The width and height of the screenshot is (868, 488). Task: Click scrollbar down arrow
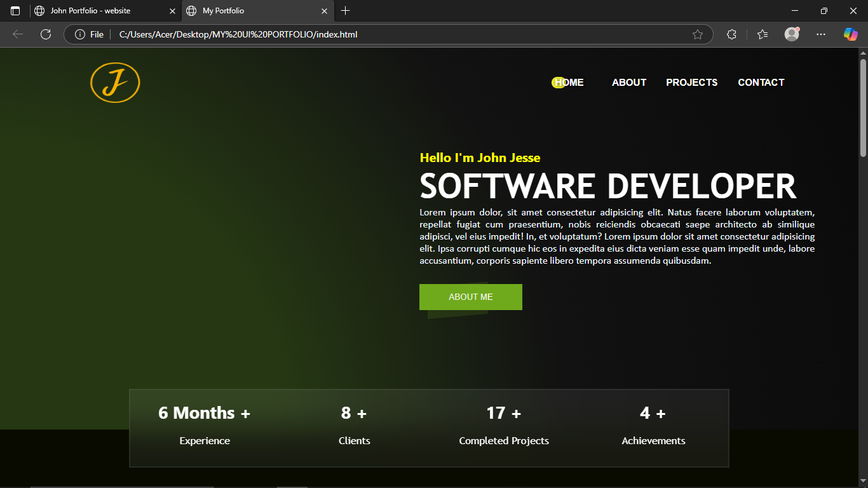click(x=863, y=480)
